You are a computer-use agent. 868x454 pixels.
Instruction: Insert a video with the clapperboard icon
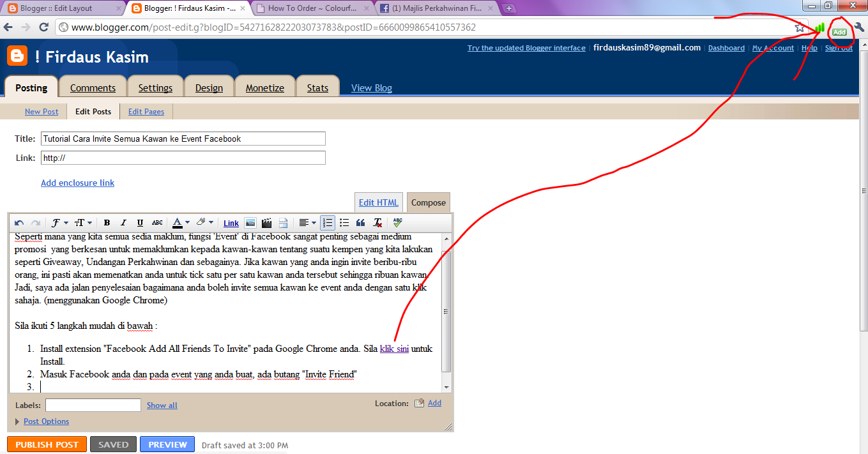coord(267,223)
